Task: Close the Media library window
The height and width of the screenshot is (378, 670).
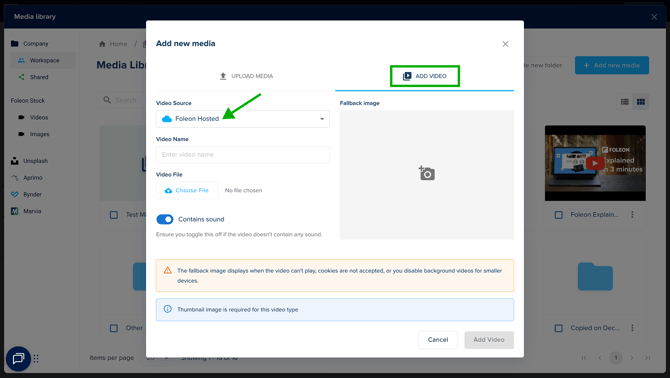Action: [654, 17]
